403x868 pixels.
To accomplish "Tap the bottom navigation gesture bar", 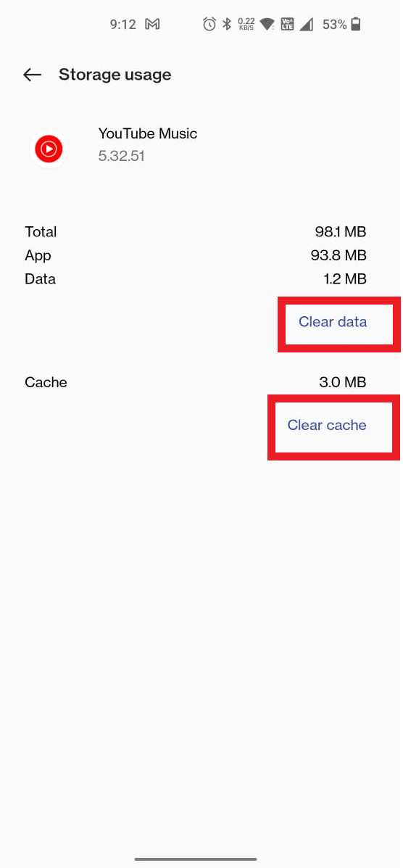I will 196,859.
